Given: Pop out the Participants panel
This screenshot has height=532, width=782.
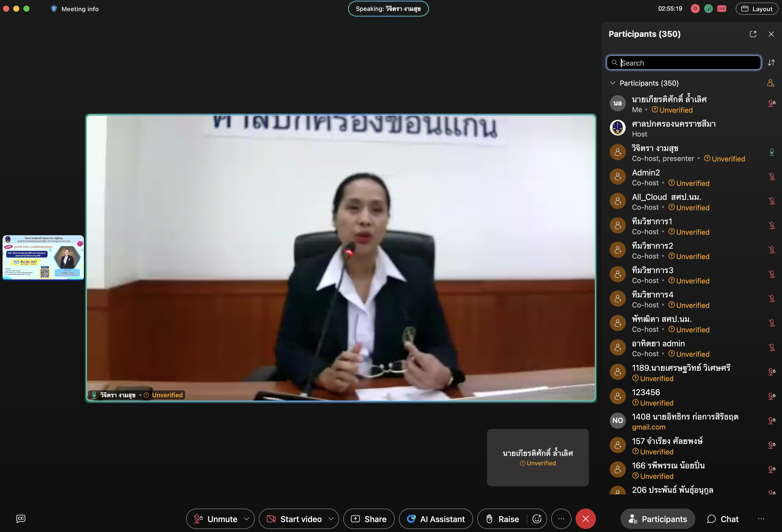Looking at the screenshot, I should pyautogui.click(x=753, y=34).
